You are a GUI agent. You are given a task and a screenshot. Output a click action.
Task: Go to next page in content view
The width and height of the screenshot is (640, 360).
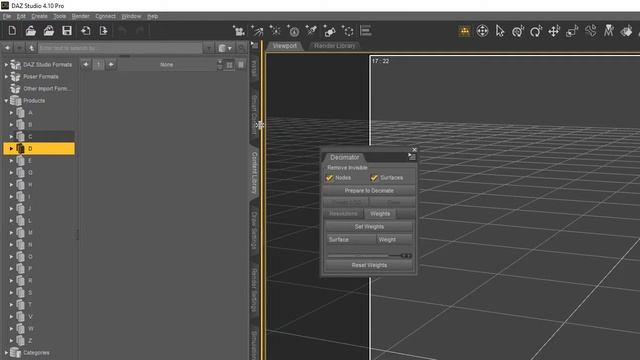click(x=111, y=64)
